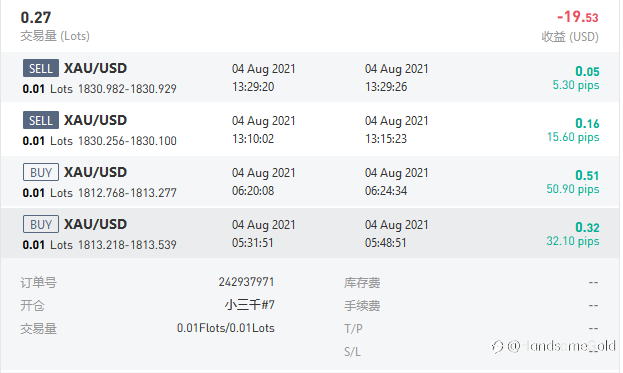The height and width of the screenshot is (373, 623).
Task: Click the BUY badge on the 05:31:51 trade
Action: tap(41, 224)
